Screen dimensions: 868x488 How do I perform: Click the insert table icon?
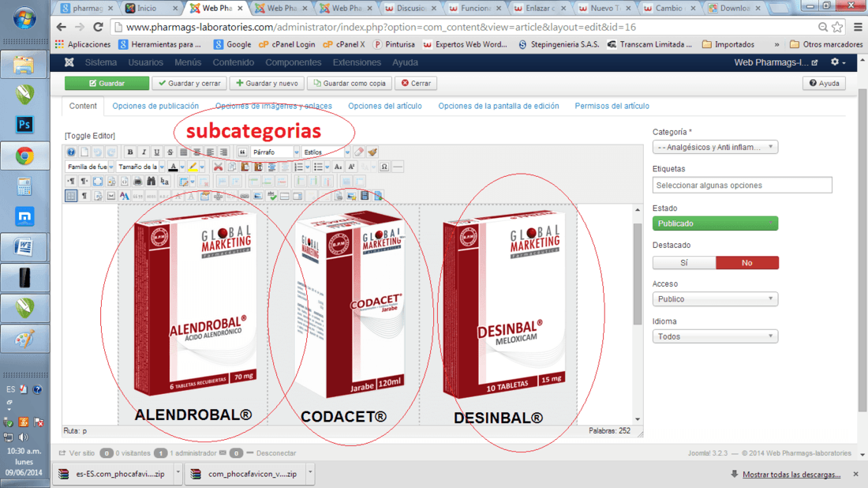pos(184,181)
